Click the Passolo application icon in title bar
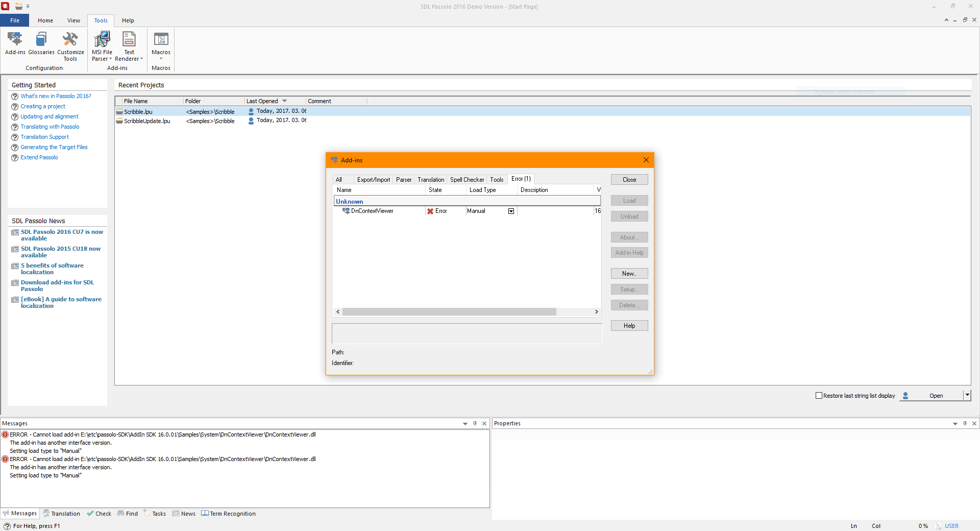Screen dimensions: 980x531 coord(5,6)
